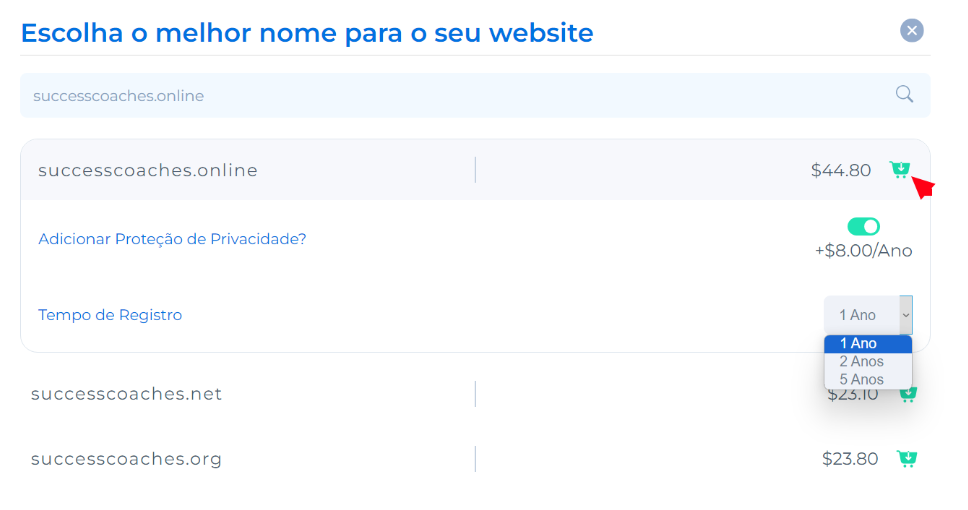Viewport: 968px width, 510px height.
Task: Click Adicionar Proteção de Privacidade link
Action: [172, 239]
